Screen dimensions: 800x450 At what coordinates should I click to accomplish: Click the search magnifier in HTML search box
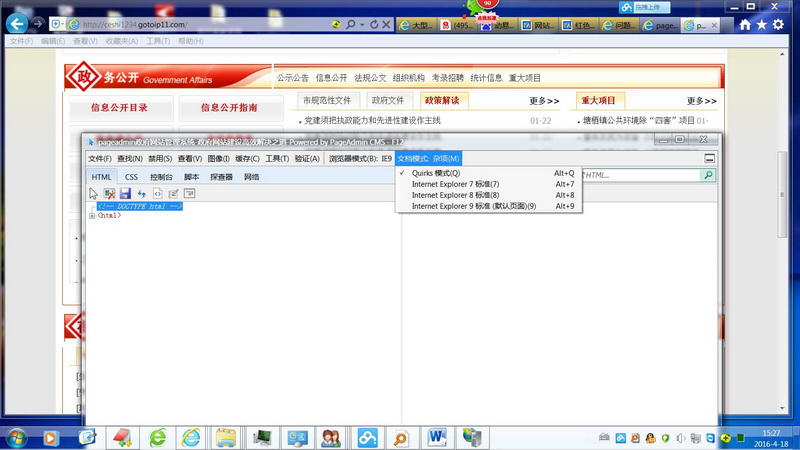pyautogui.click(x=708, y=175)
